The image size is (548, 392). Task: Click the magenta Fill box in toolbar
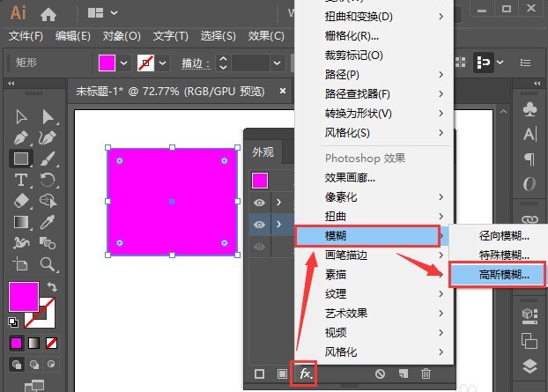click(24, 297)
